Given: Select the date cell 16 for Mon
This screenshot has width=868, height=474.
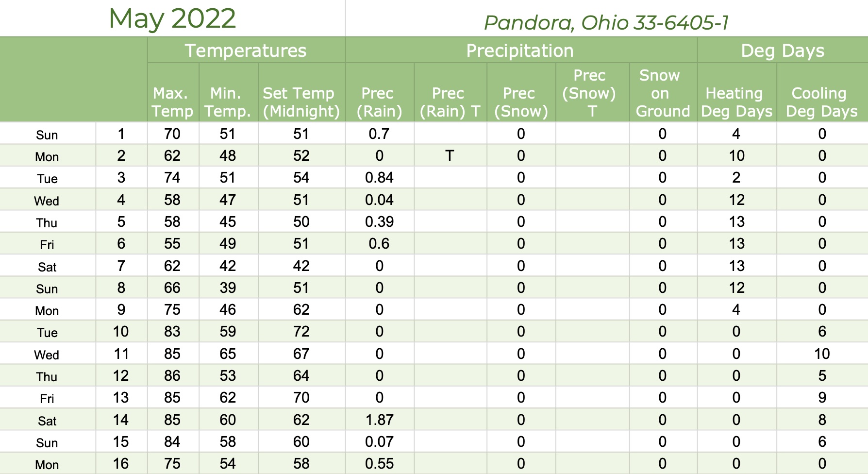Looking at the screenshot, I should click(121, 464).
